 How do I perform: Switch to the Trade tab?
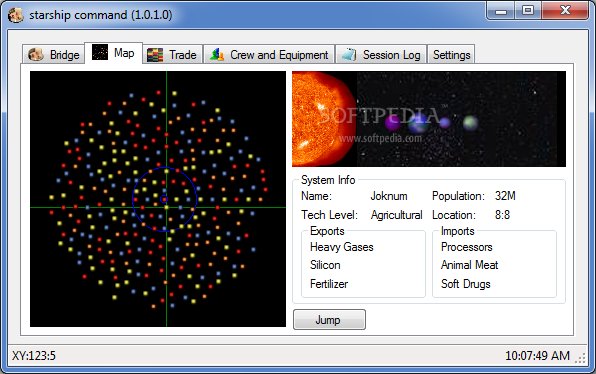coord(172,55)
